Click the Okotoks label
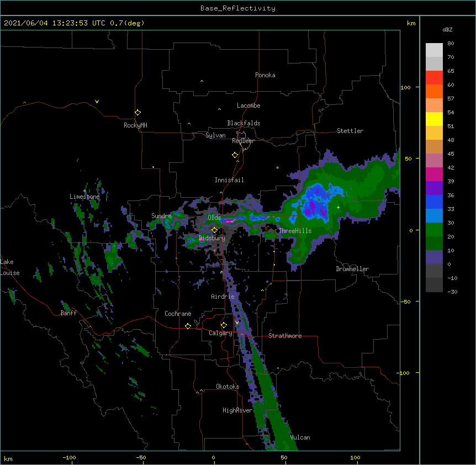The image size is (476, 465). point(228,387)
